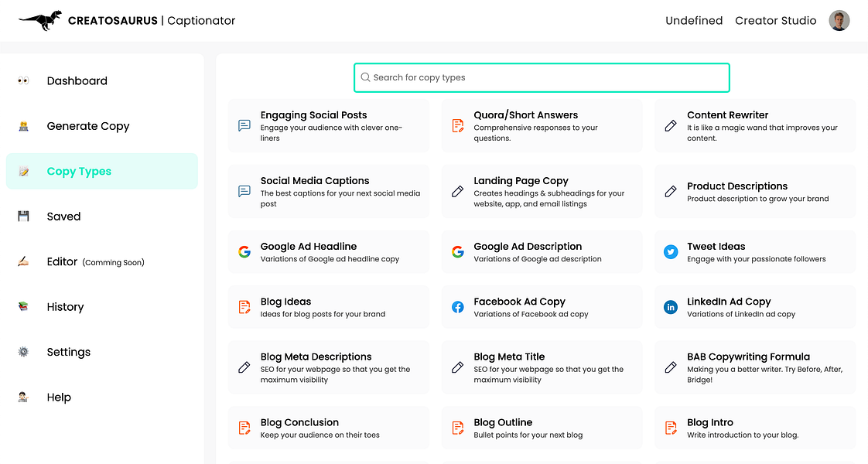Click 'Write introduction to your blog.' text
868x464 pixels.
point(743,435)
